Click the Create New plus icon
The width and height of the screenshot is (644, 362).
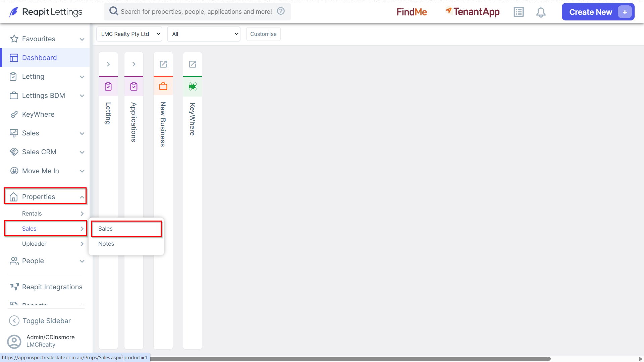pyautogui.click(x=625, y=12)
